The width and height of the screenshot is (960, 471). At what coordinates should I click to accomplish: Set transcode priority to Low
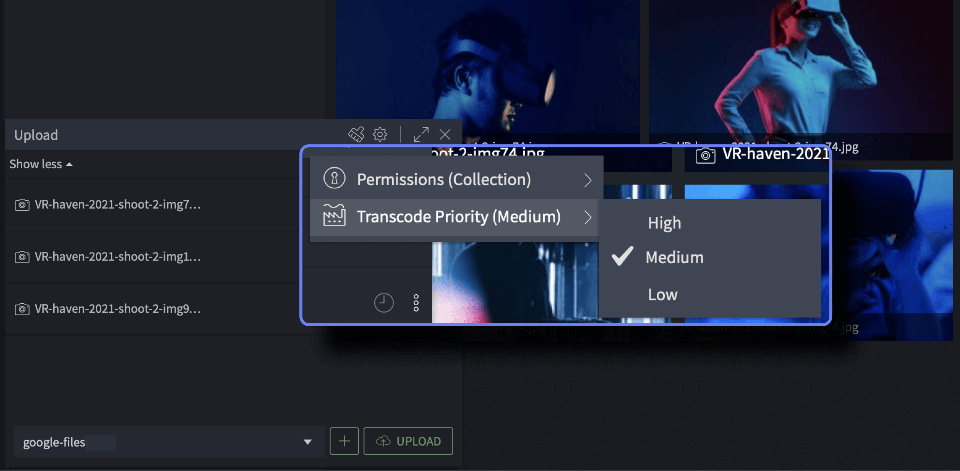710,295
